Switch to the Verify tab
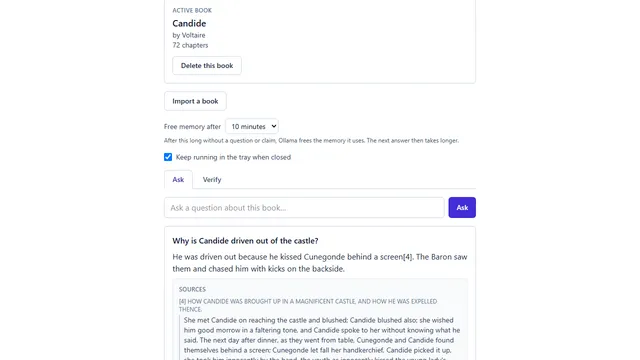 (x=212, y=180)
